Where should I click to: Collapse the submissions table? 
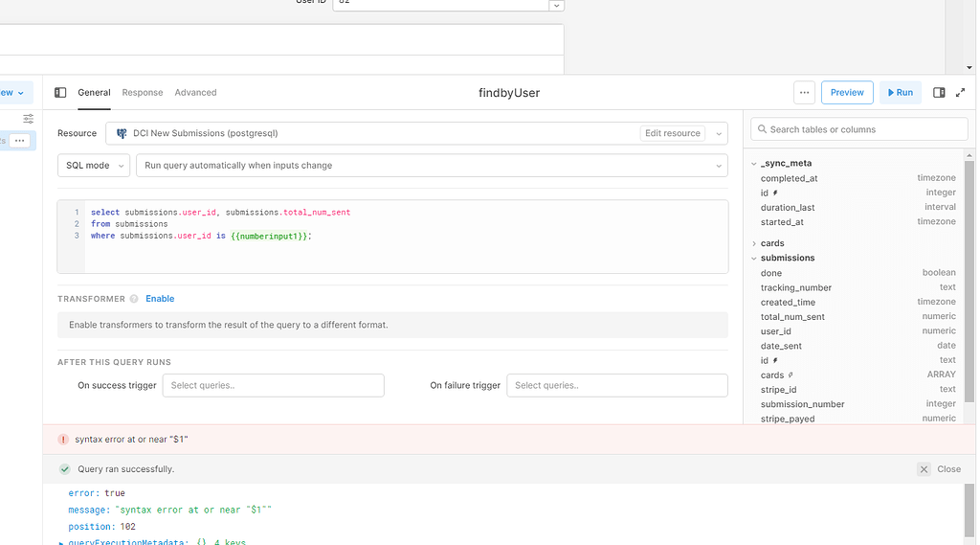[754, 258]
